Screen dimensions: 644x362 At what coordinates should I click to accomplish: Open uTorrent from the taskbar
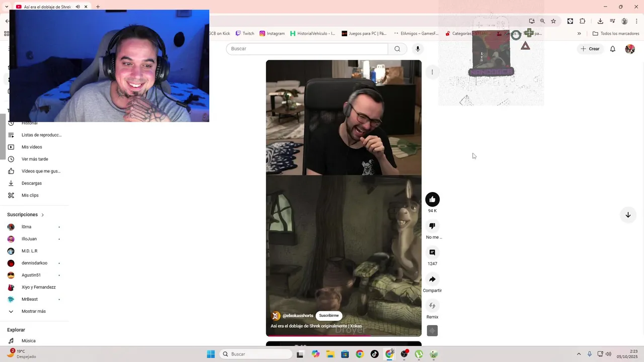419,354
